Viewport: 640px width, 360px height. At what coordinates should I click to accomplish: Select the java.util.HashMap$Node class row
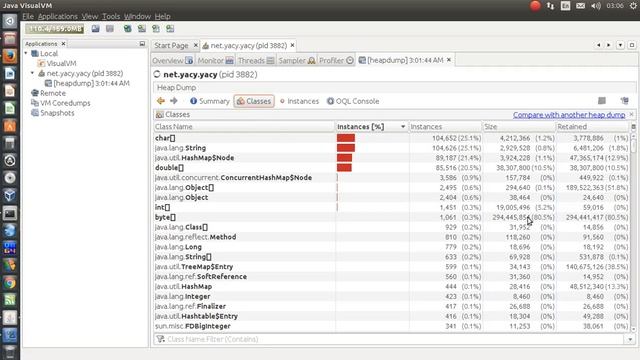click(x=392, y=158)
